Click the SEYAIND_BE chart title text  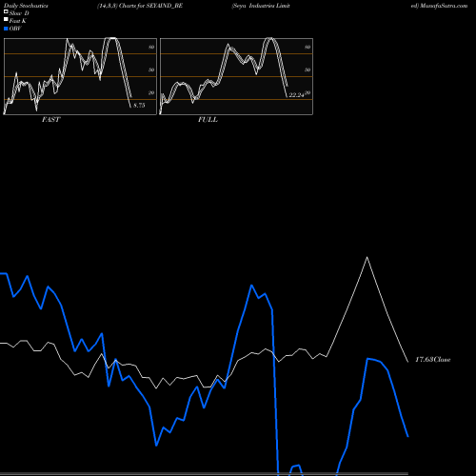165,6
